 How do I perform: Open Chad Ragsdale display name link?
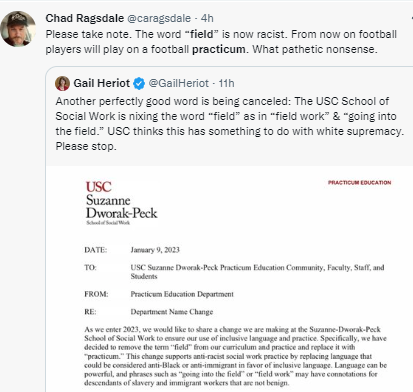coord(85,18)
